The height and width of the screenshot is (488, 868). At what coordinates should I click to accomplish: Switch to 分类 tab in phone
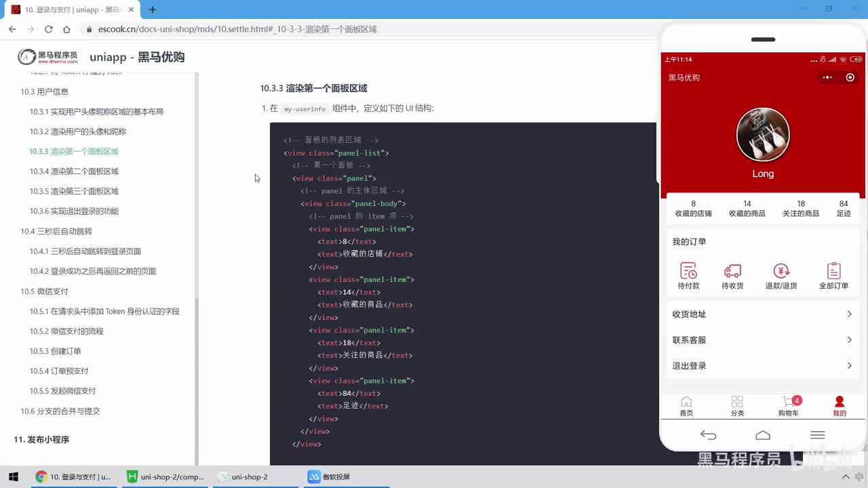tap(737, 406)
